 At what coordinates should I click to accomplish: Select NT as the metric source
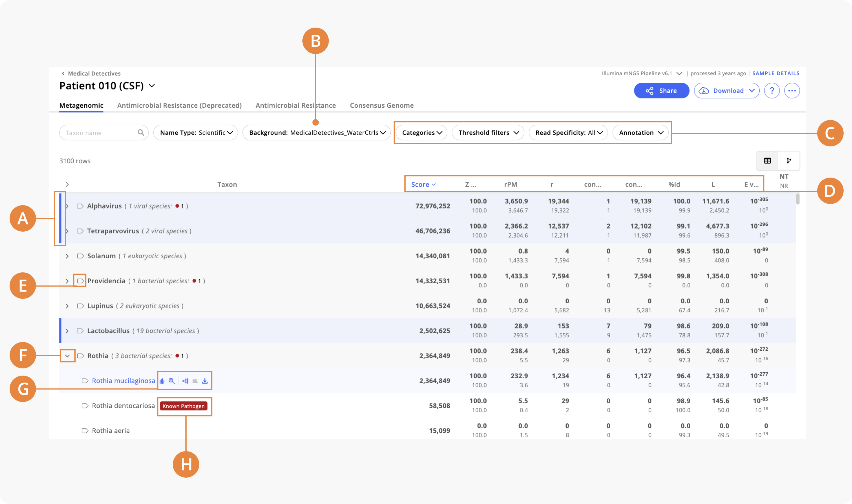(784, 177)
